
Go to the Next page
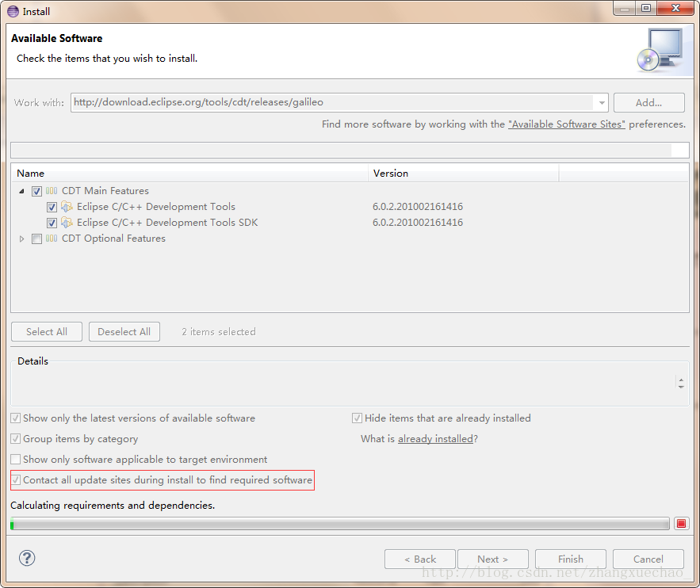[492, 559]
